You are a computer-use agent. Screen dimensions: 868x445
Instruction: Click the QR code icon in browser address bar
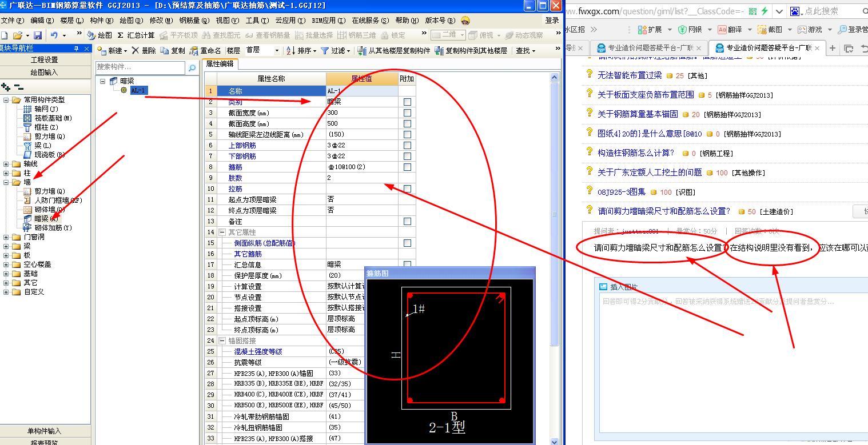(752, 11)
